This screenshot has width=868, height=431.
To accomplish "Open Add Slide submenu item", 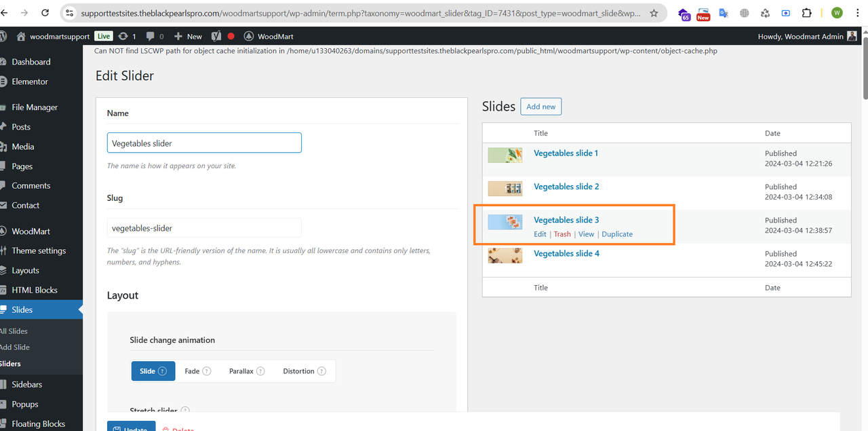I will click(15, 347).
